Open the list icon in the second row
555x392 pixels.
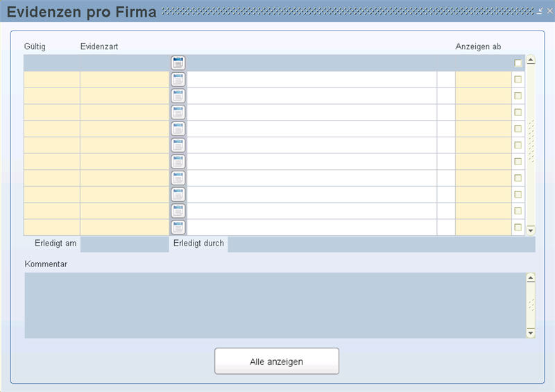tap(178, 79)
